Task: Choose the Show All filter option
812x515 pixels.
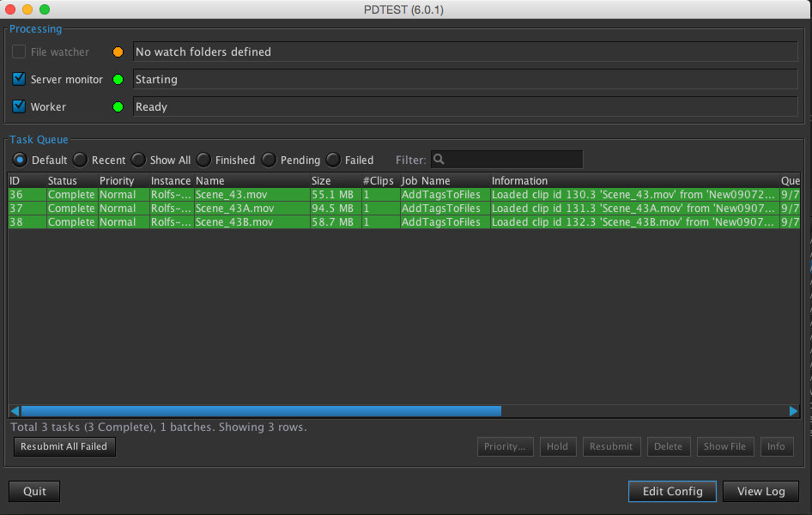Action: 138,160
